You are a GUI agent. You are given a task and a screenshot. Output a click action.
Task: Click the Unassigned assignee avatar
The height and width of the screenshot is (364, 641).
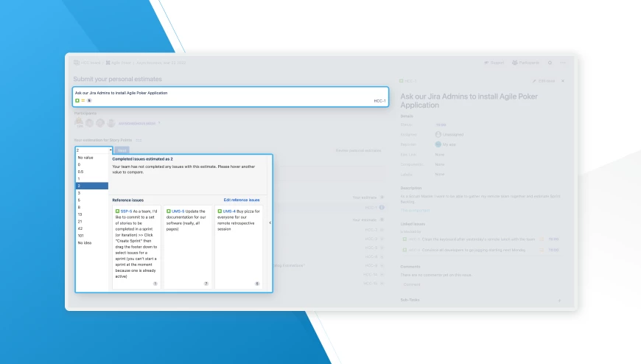coord(438,134)
